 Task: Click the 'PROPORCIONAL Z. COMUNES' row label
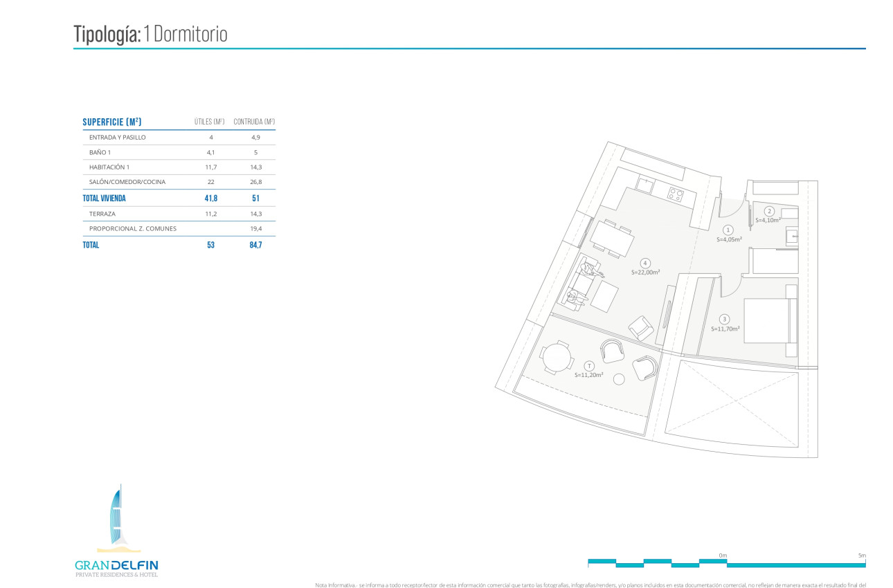tap(133, 228)
